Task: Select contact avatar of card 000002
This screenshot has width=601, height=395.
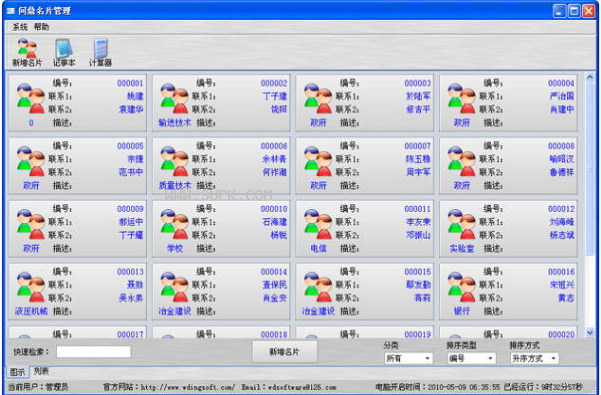Action: (174, 98)
